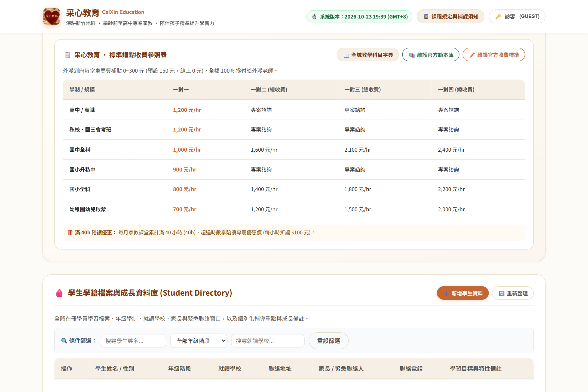Open 全域教學科目字典
Viewport: 588px width, 392px height.
click(368, 55)
